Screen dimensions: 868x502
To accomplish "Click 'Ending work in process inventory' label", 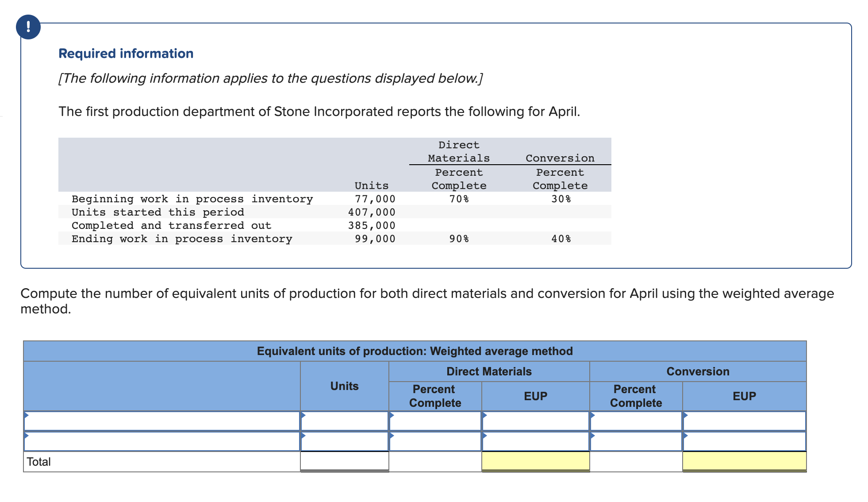I will pos(182,239).
